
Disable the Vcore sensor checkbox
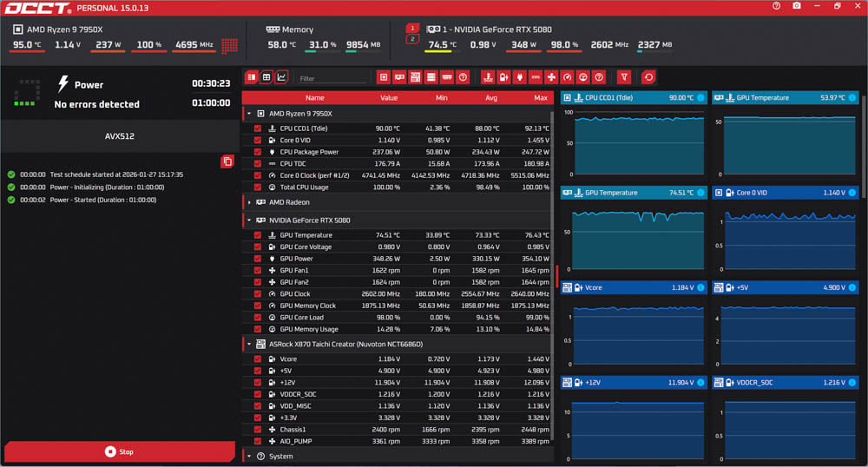point(258,358)
